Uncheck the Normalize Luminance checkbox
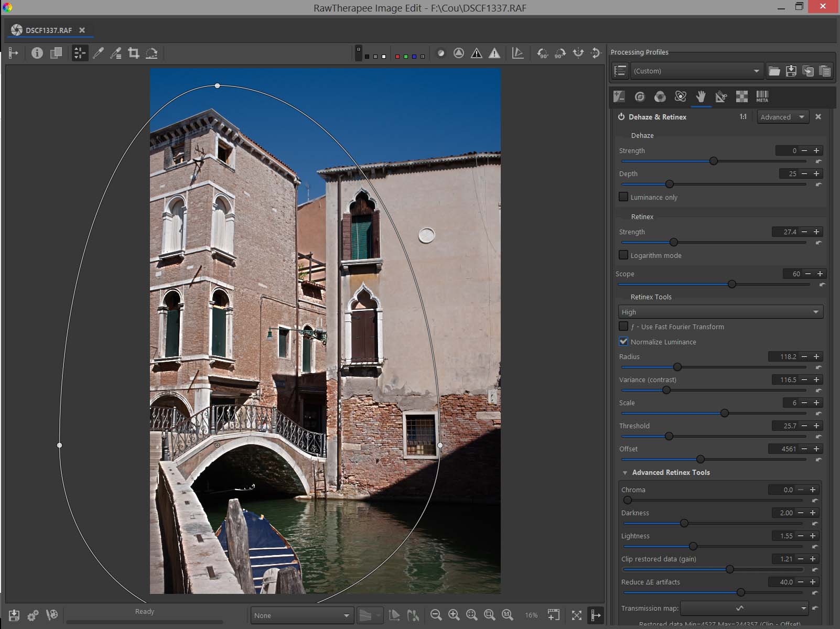This screenshot has width=840, height=629. coord(623,342)
